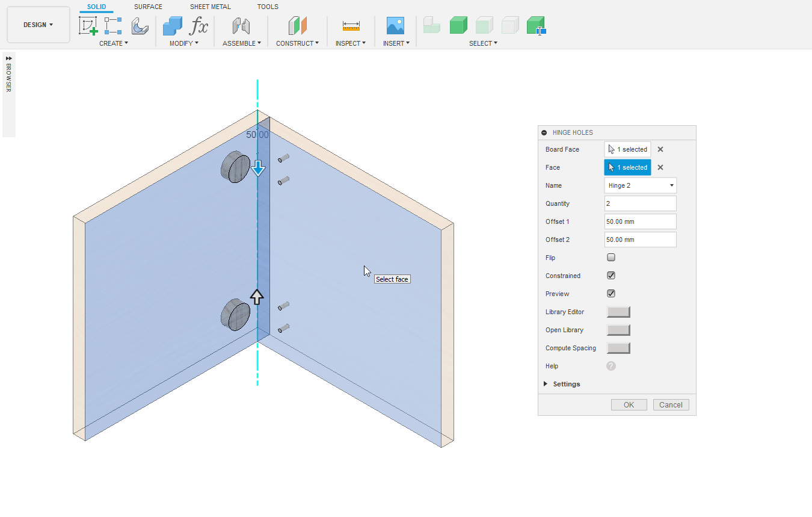This screenshot has width=812, height=517.
Task: Open the Hinge 2 name dropdown
Action: coord(640,185)
